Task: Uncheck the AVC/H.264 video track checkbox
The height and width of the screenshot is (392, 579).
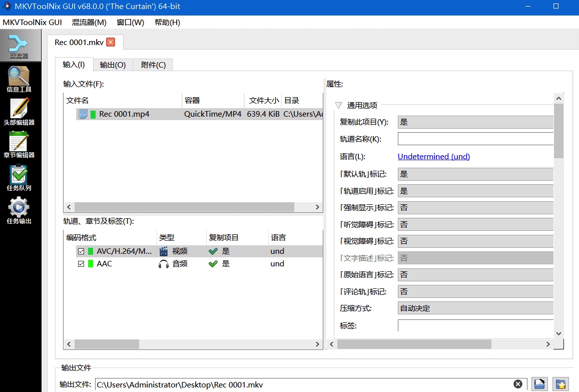Action: [x=81, y=251]
